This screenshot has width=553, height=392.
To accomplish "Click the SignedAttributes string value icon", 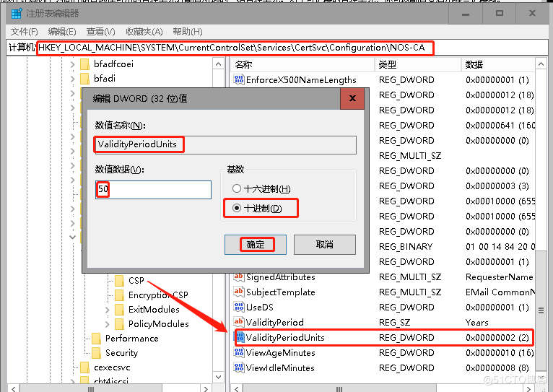I will pos(239,276).
